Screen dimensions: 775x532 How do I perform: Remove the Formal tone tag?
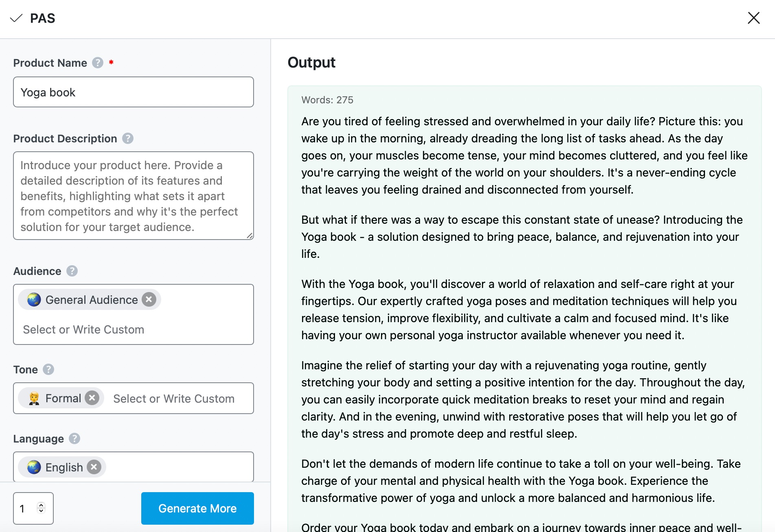[x=92, y=398]
